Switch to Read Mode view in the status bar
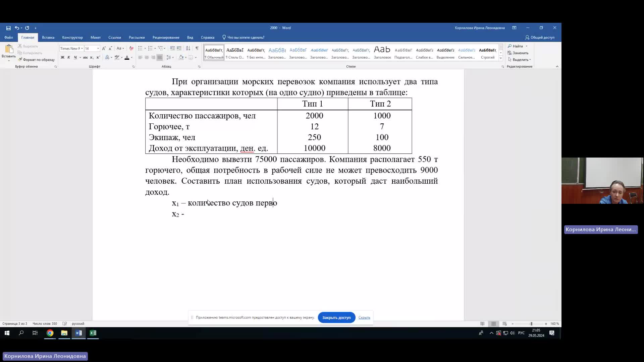This screenshot has width=644, height=362. (x=482, y=324)
